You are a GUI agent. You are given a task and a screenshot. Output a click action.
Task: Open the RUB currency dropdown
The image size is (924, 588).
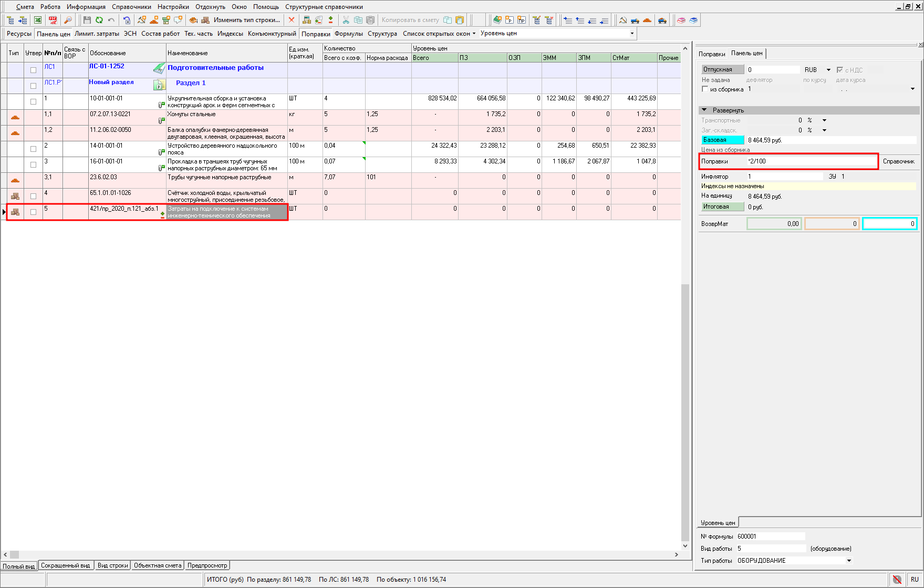828,70
